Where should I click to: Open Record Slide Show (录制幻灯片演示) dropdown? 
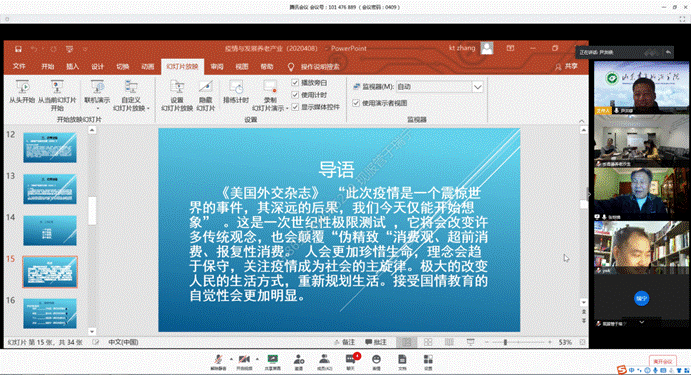click(x=270, y=95)
